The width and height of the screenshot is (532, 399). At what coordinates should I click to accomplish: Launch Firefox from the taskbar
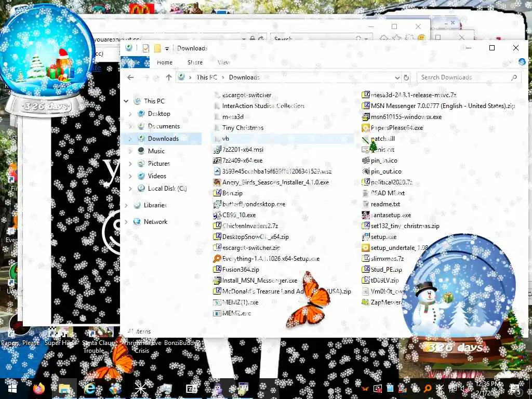coord(38,389)
